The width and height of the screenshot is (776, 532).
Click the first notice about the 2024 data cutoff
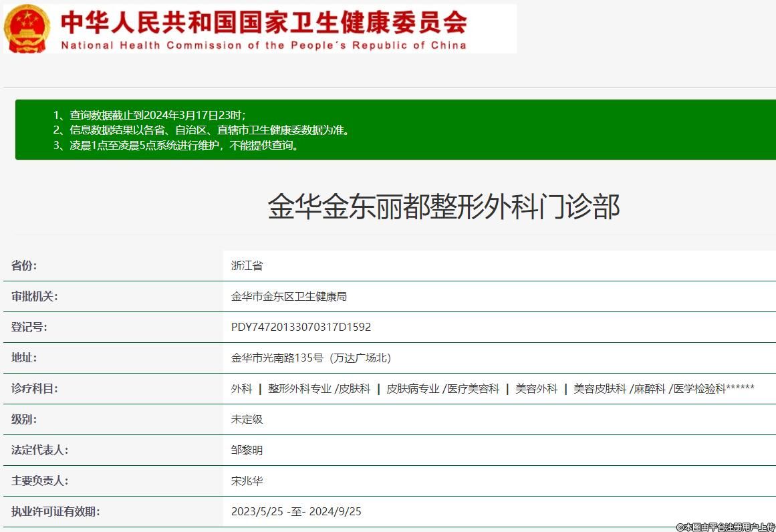point(150,114)
